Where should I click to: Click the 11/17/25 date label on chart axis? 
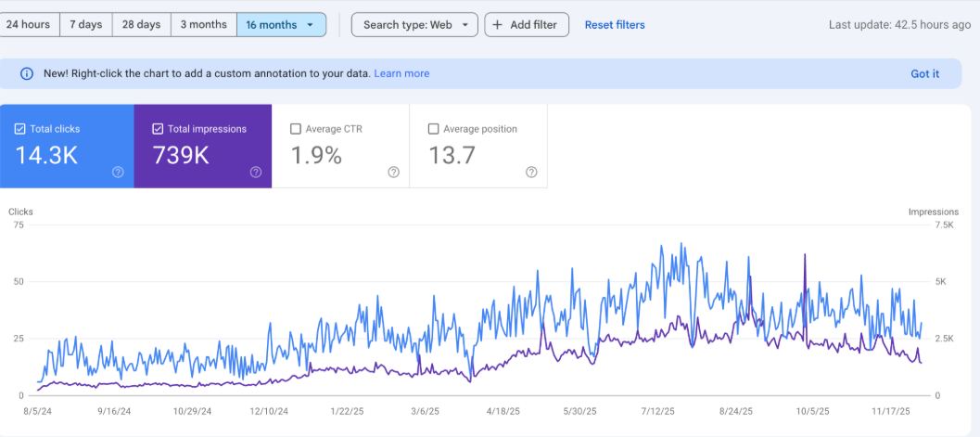[x=892, y=411]
